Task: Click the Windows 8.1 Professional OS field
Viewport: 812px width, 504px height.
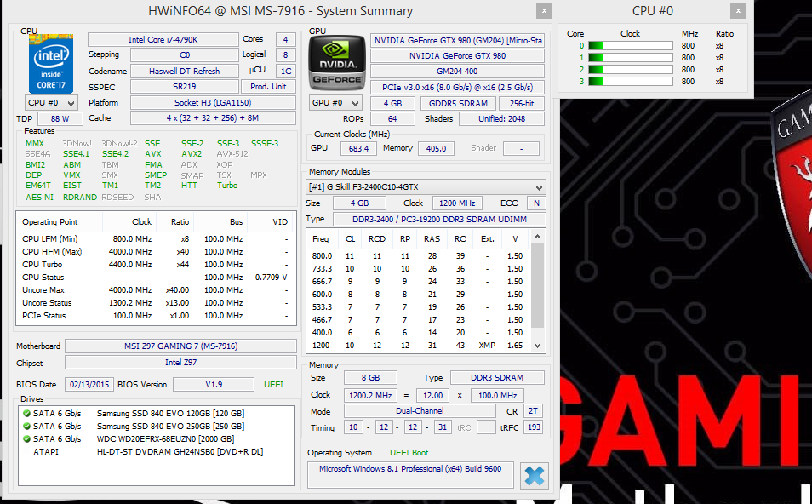Action: click(410, 475)
